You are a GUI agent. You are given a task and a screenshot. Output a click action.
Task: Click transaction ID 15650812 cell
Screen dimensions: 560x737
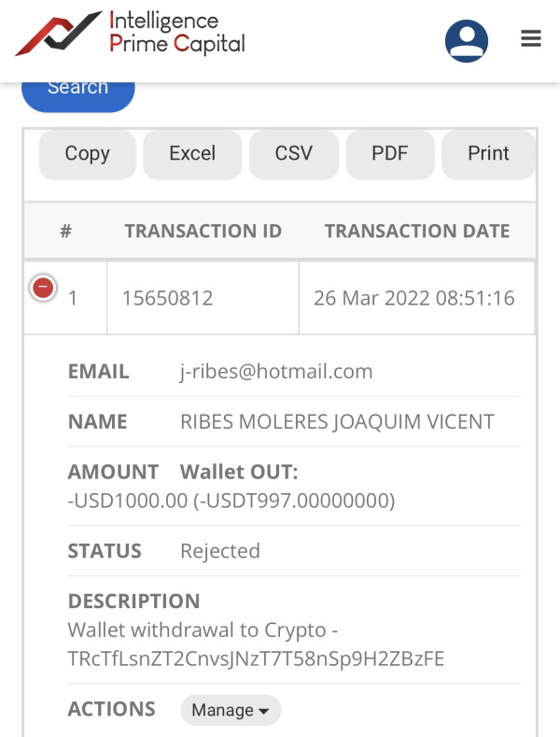pos(168,299)
